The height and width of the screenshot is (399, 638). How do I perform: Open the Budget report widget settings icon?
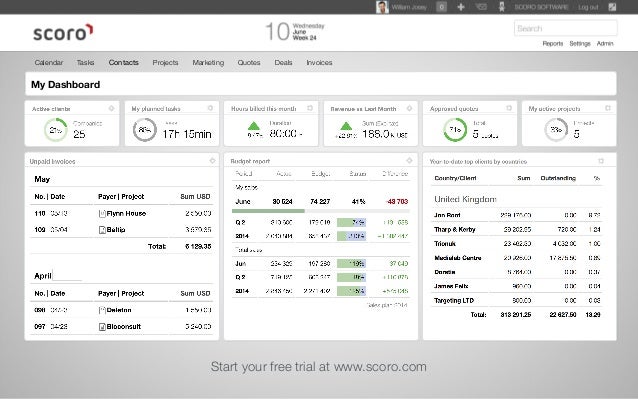409,161
